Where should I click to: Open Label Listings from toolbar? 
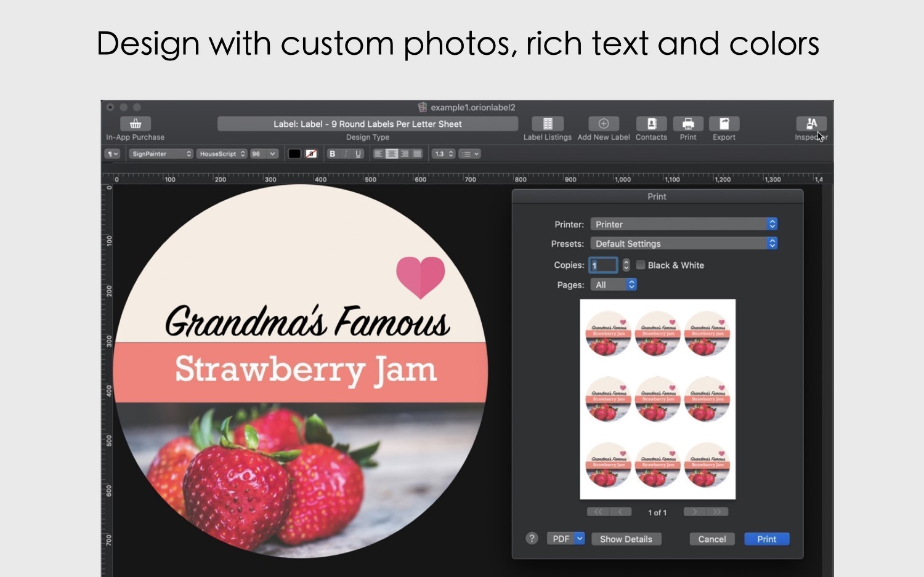point(548,124)
